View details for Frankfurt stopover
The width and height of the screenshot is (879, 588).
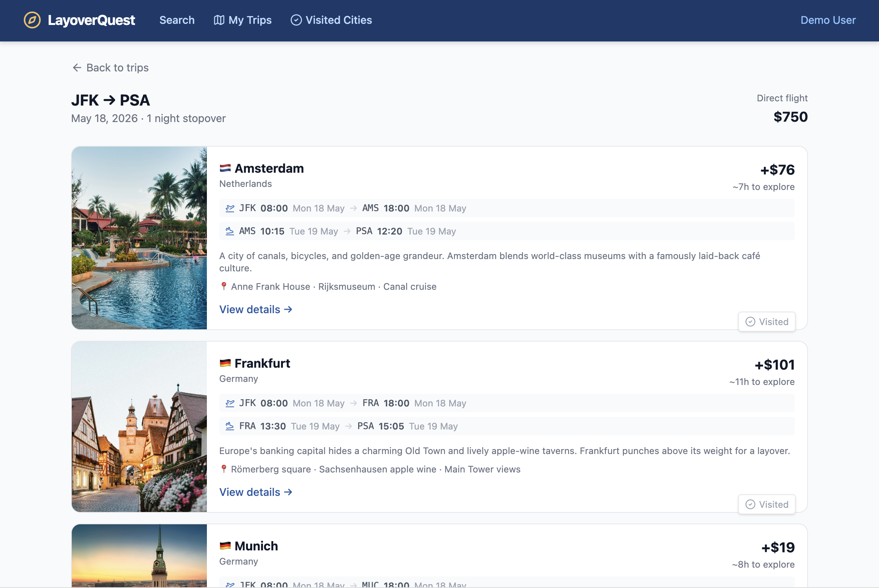click(x=256, y=492)
